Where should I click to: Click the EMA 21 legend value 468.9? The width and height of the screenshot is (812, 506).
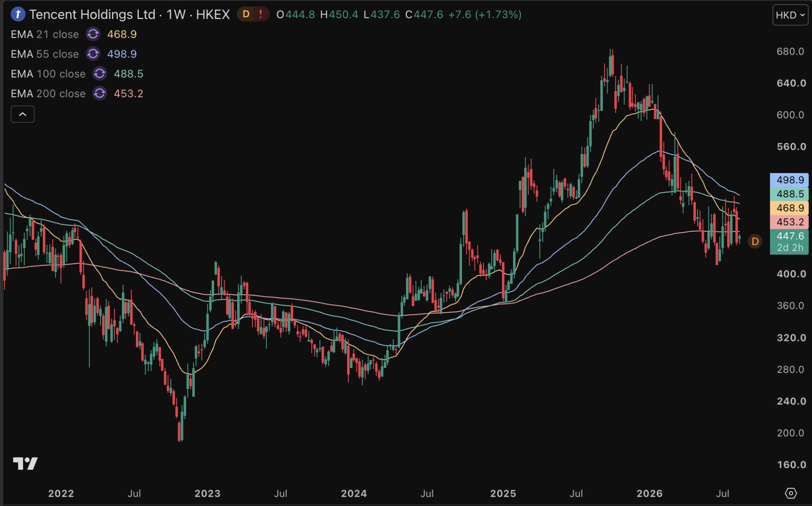[x=122, y=34]
